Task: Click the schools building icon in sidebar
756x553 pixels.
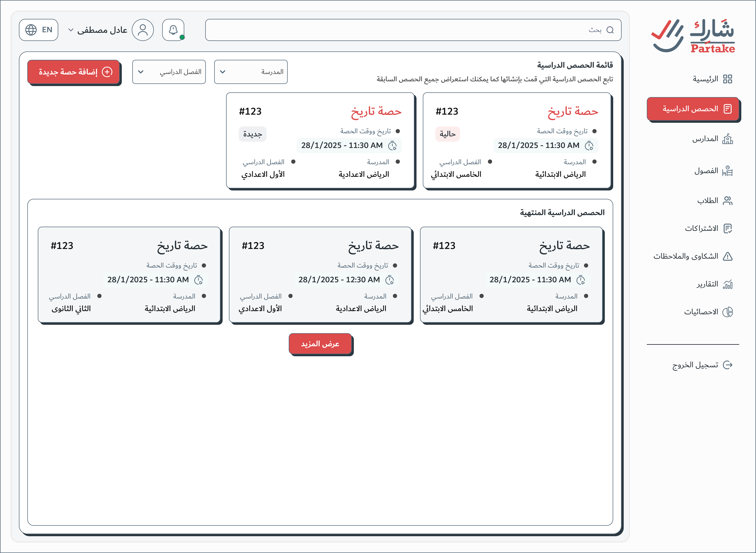Action: coord(728,139)
